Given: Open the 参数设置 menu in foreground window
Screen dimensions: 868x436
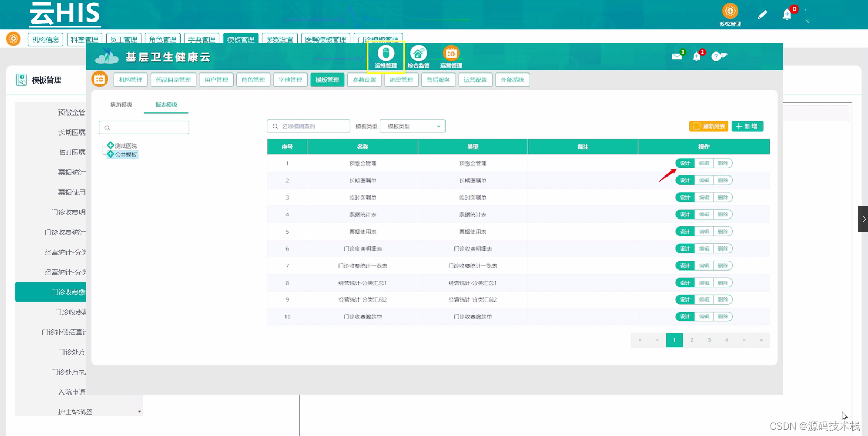Looking at the screenshot, I should pos(364,80).
